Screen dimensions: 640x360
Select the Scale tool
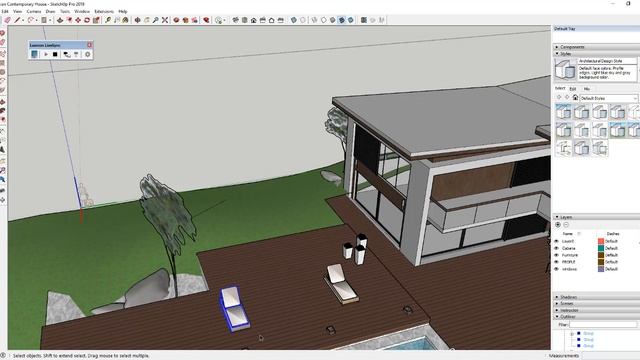pos(96,20)
